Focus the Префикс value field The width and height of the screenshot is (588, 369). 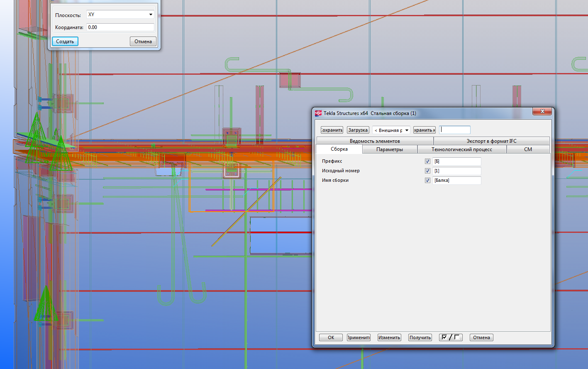(x=456, y=161)
